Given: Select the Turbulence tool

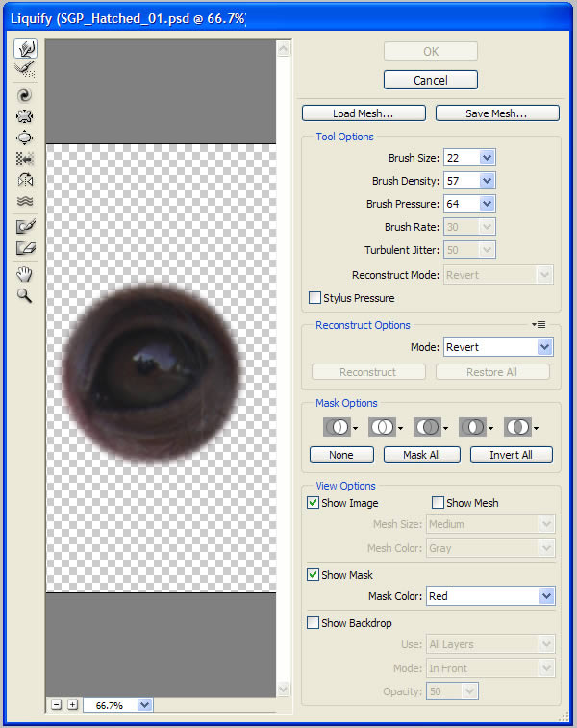Looking at the screenshot, I should pyautogui.click(x=25, y=201).
